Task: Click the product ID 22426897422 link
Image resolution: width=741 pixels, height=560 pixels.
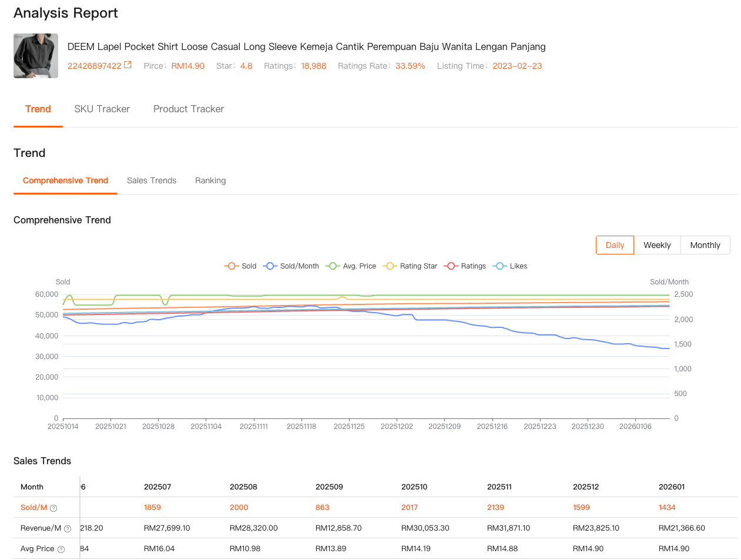Action: (x=94, y=66)
